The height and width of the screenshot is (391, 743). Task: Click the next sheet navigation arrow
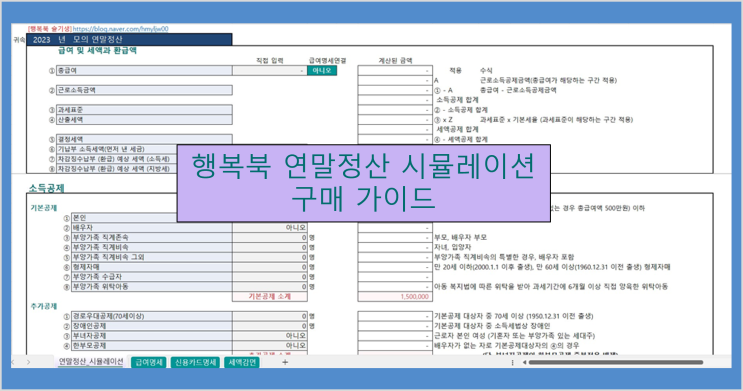click(x=28, y=362)
